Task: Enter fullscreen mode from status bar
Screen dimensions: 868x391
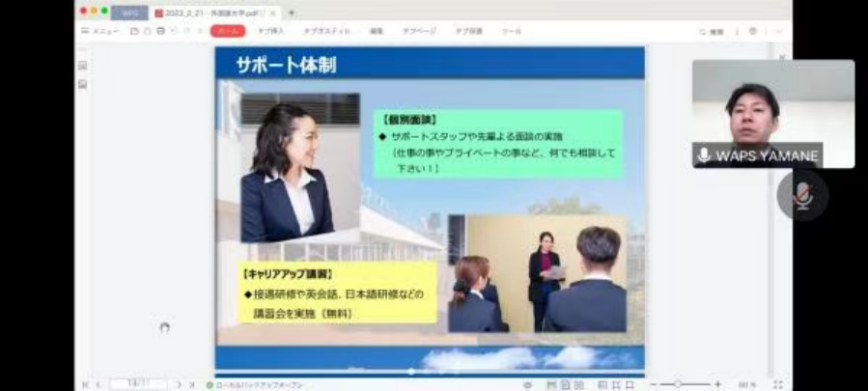Action: [777, 384]
